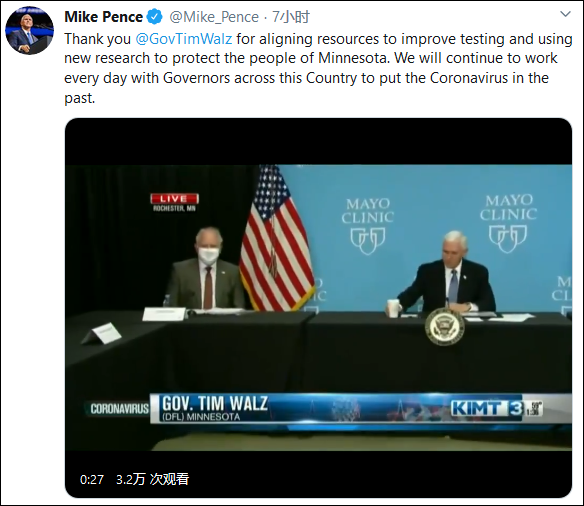Image resolution: width=584 pixels, height=506 pixels.
Task: Click the CORONAVIRUS label in the video
Action: [119, 409]
